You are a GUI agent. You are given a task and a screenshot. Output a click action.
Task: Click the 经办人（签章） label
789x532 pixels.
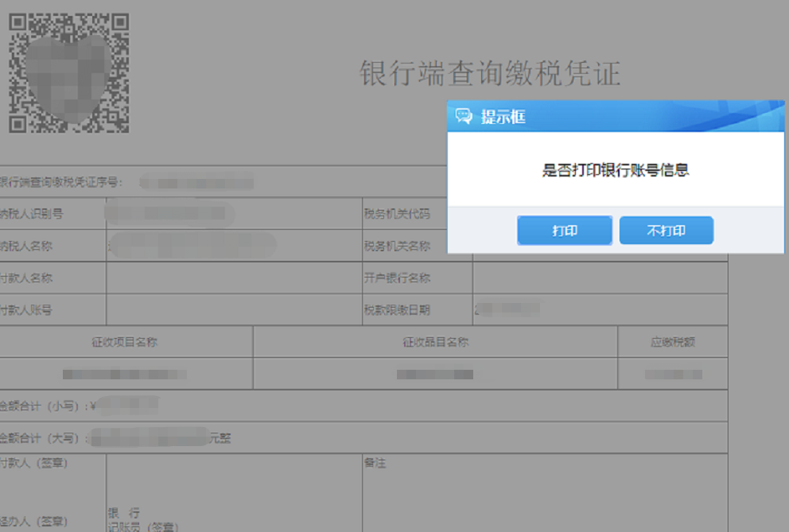click(x=33, y=522)
